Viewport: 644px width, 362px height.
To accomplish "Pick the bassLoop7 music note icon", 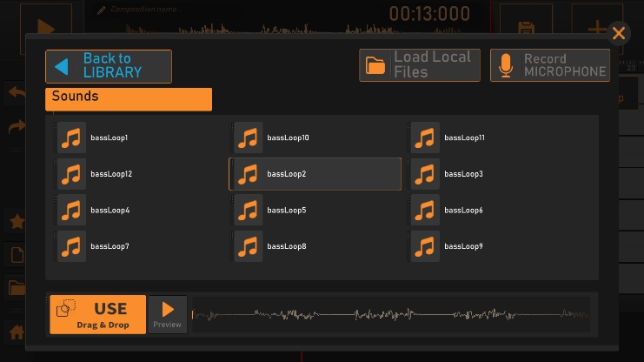I will [x=72, y=247].
